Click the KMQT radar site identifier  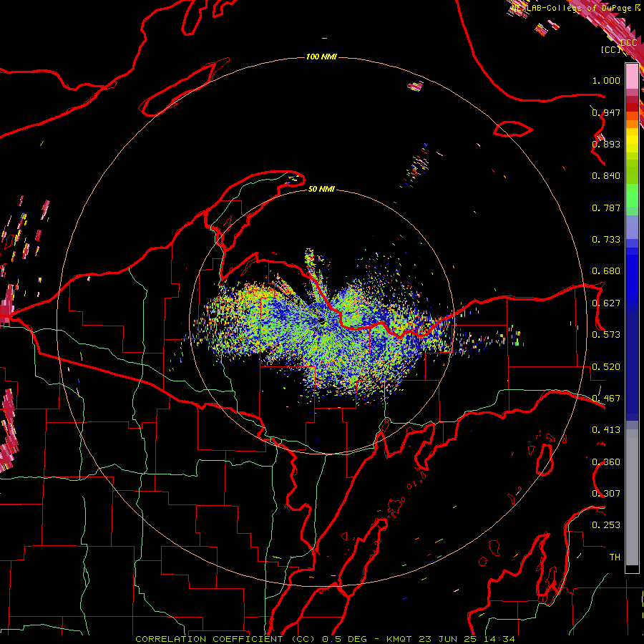point(400,639)
